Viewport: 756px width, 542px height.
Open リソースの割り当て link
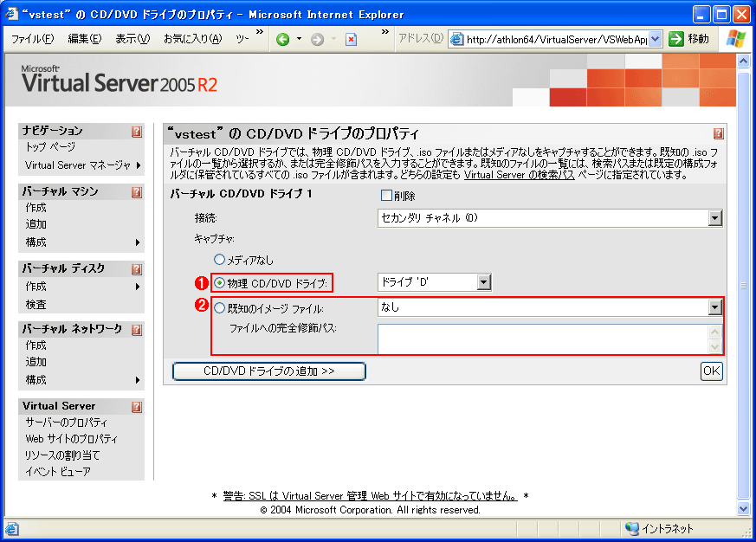coord(62,455)
